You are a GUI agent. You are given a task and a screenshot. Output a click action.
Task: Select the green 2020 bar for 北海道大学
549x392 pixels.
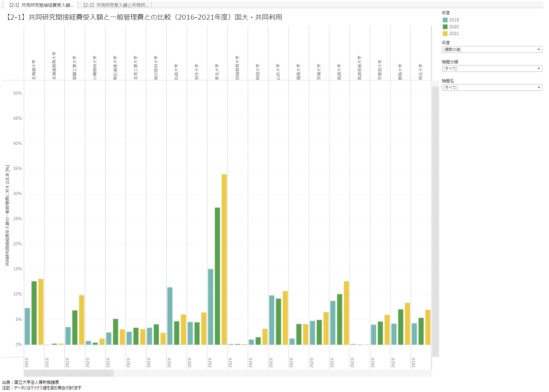34,313
